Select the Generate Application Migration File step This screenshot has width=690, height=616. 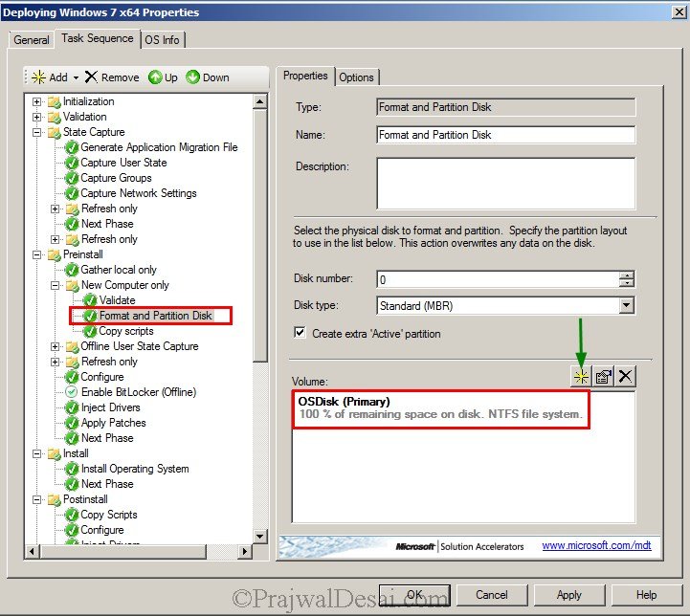159,147
